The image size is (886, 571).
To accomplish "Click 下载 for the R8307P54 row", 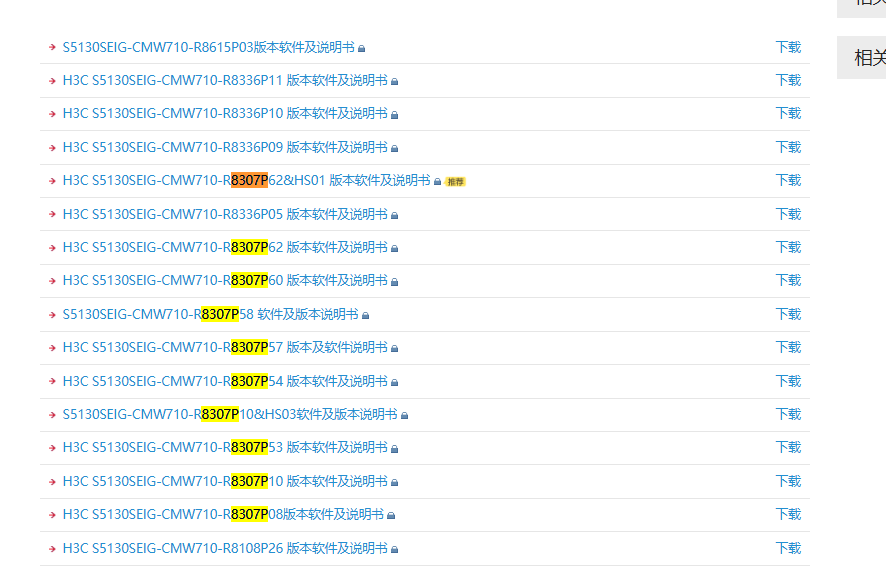I will point(788,381).
